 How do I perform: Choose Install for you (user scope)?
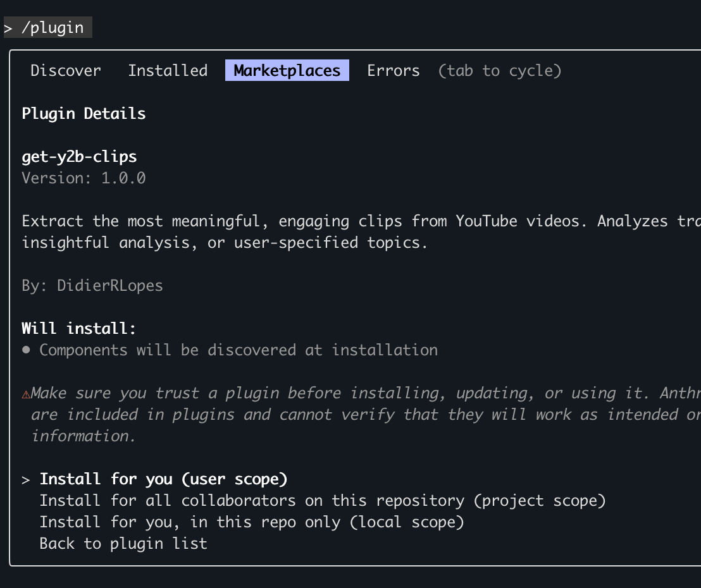(163, 479)
